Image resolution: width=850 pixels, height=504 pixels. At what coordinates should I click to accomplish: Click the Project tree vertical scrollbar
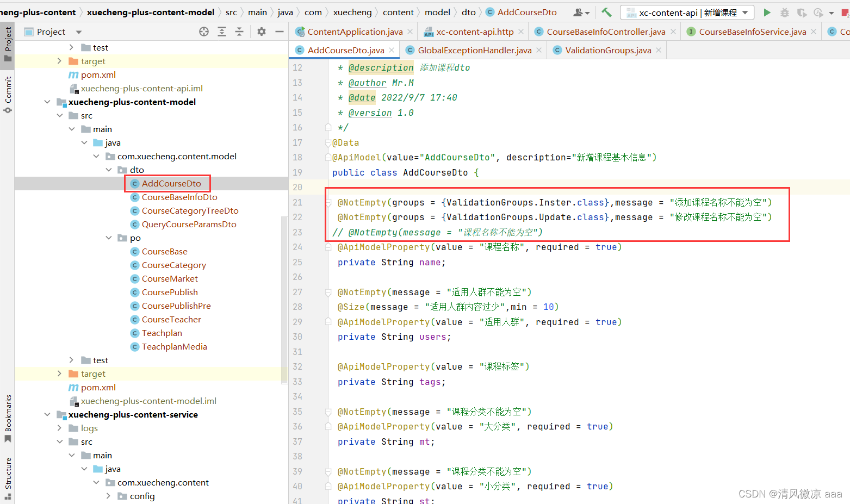pyautogui.click(x=284, y=299)
